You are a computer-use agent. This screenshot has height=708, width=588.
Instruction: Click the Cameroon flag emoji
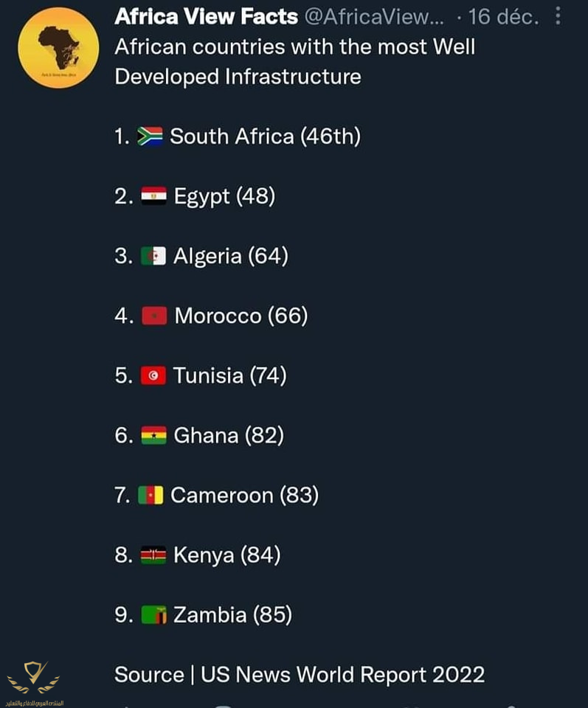click(151, 496)
